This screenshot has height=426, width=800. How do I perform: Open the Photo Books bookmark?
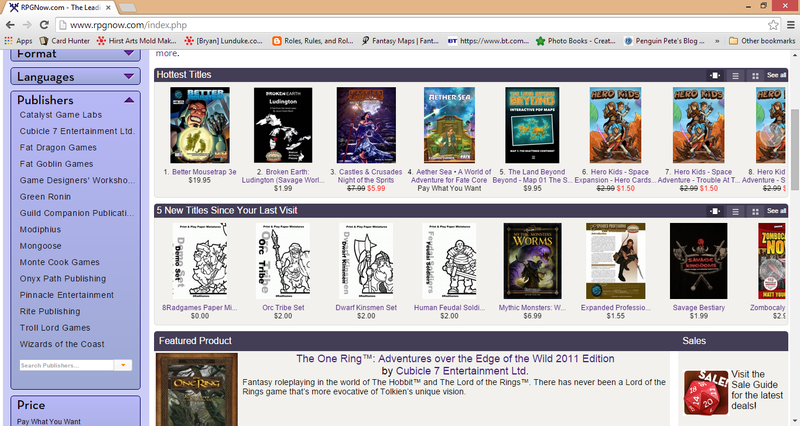tap(576, 41)
